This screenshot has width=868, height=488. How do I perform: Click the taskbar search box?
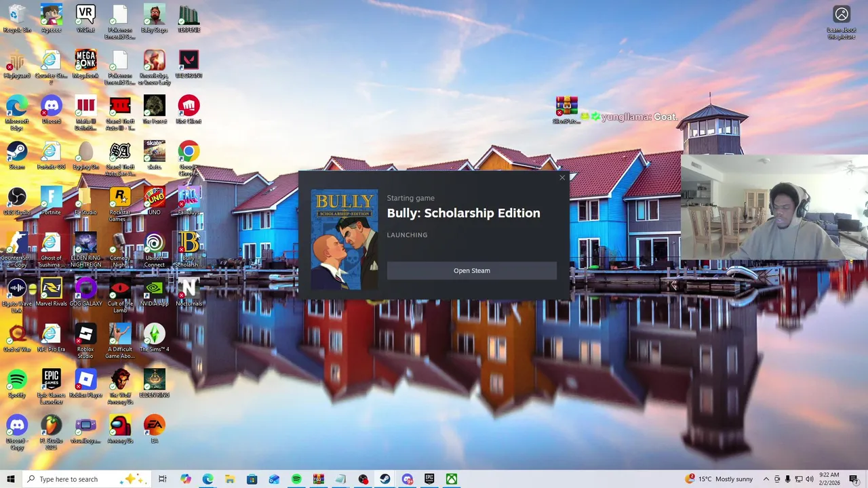(x=87, y=479)
